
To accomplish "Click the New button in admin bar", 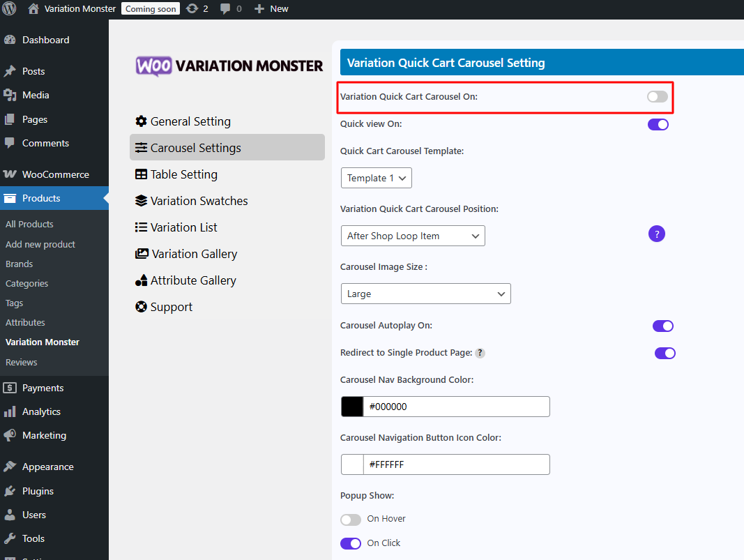I will pyautogui.click(x=271, y=8).
